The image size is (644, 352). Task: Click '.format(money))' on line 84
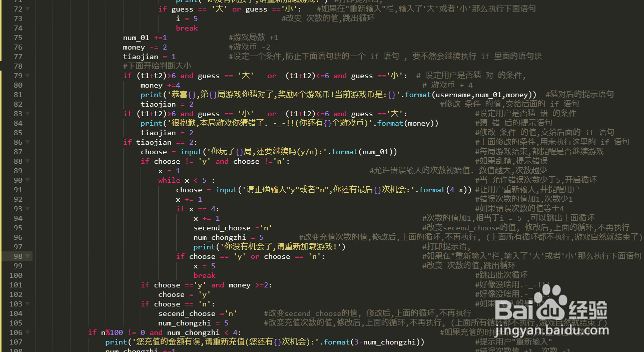tap(406, 123)
